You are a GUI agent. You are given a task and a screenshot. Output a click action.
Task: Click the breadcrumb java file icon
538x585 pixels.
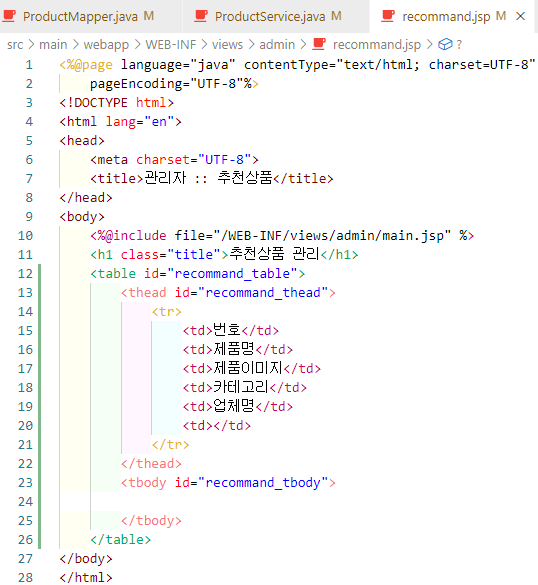[x=319, y=44]
